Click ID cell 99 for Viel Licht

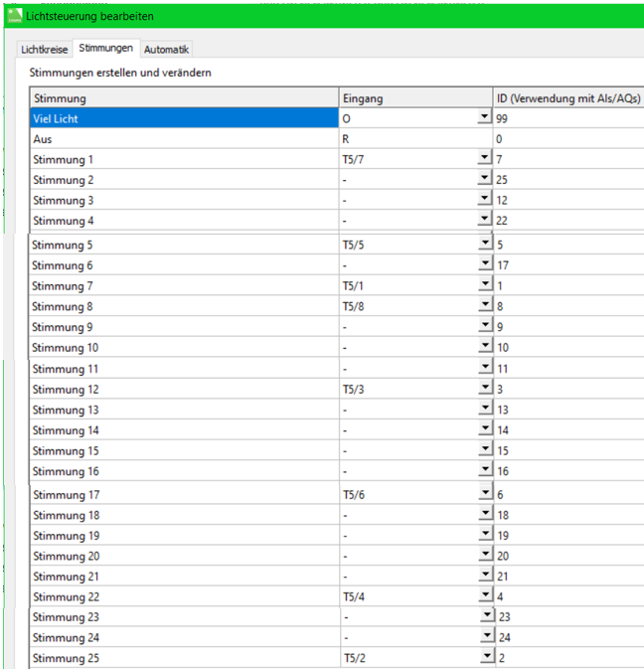pos(568,118)
